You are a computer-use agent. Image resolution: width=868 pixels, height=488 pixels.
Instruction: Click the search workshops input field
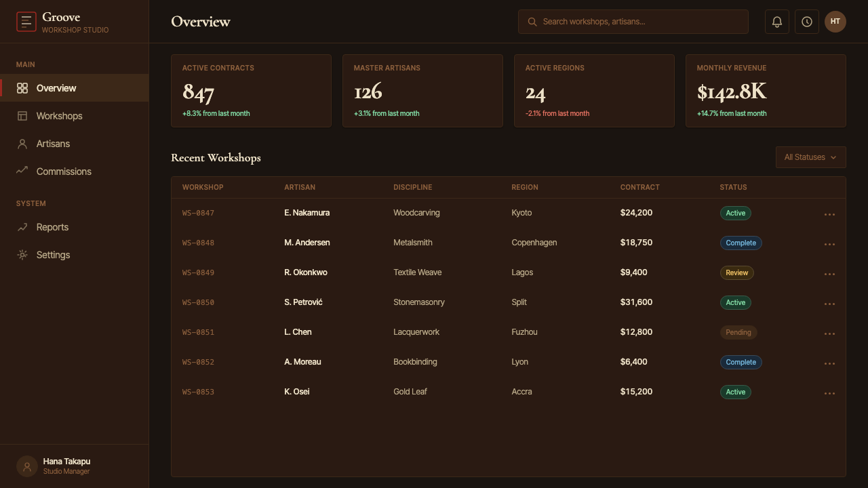[x=633, y=22]
